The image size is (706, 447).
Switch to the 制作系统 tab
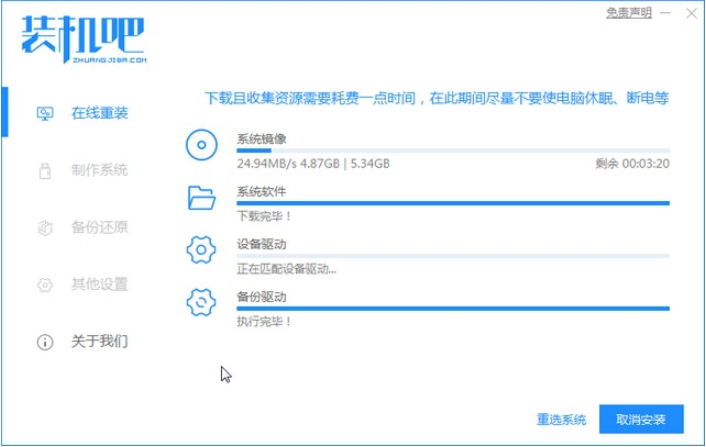(x=99, y=170)
